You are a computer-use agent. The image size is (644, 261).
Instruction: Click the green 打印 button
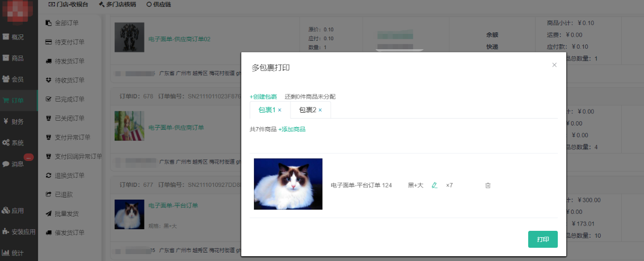543,239
